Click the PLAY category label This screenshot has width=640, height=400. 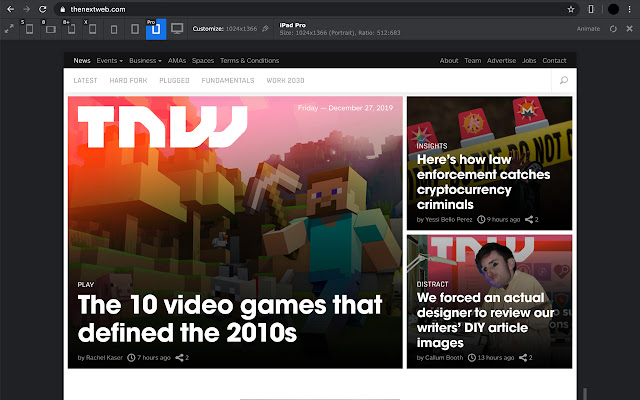[86, 284]
